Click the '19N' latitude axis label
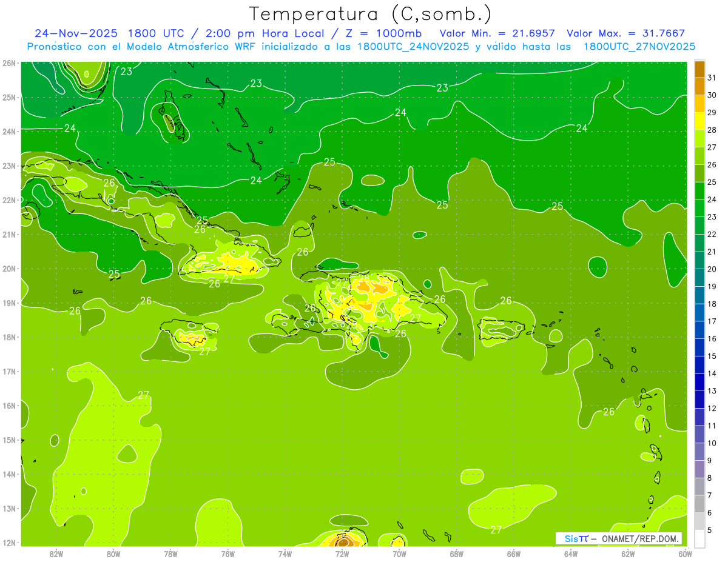 pyautogui.click(x=9, y=303)
